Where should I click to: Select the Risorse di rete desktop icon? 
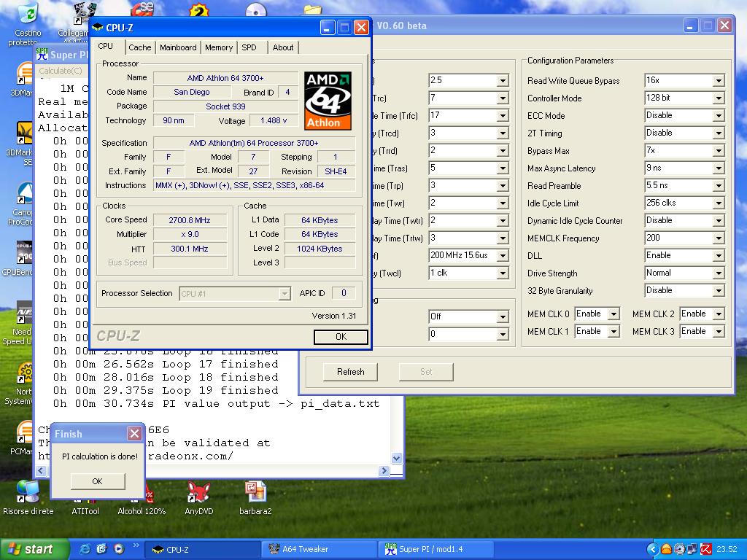(x=28, y=498)
